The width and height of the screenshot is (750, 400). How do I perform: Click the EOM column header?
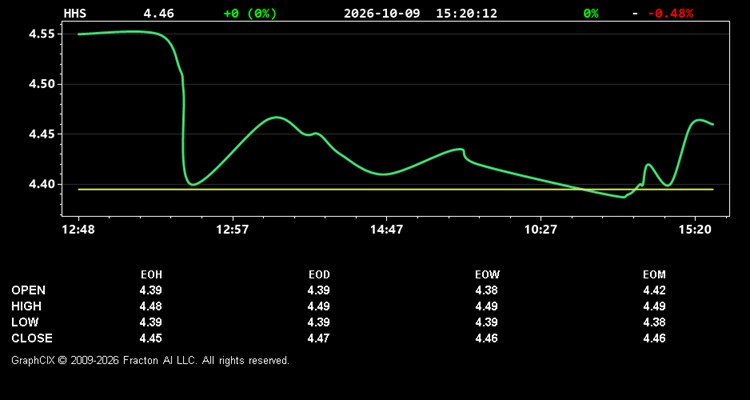point(654,275)
